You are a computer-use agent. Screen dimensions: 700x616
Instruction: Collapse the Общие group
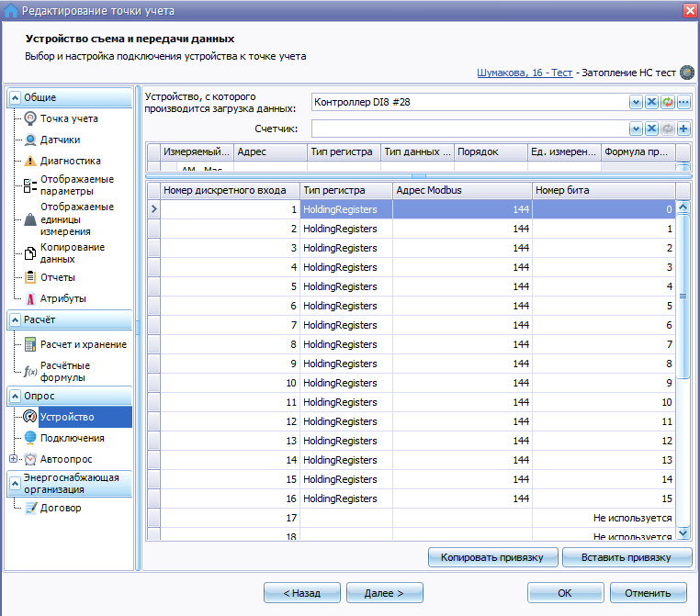click(x=16, y=97)
